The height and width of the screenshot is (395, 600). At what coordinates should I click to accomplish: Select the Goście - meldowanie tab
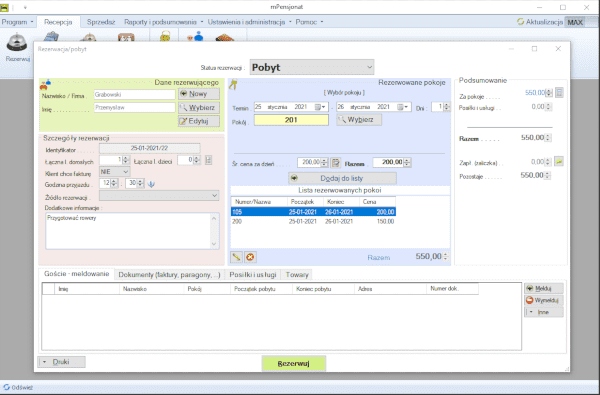77,274
